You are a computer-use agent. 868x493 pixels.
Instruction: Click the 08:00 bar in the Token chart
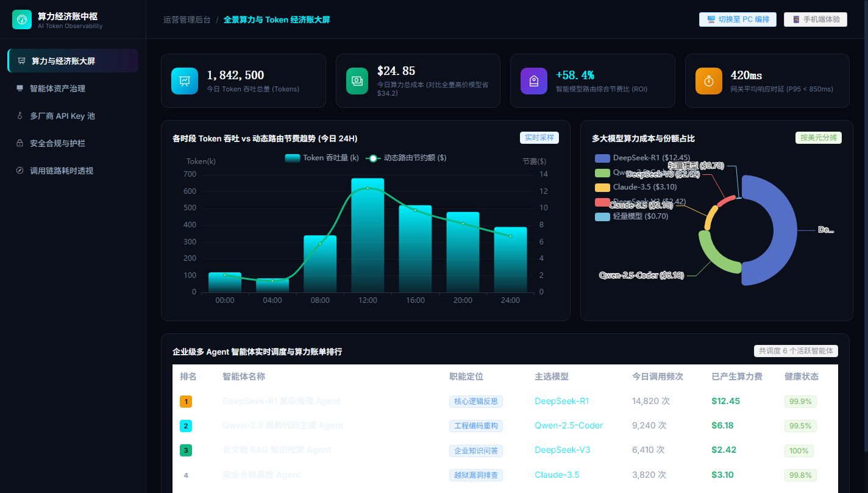[320, 264]
